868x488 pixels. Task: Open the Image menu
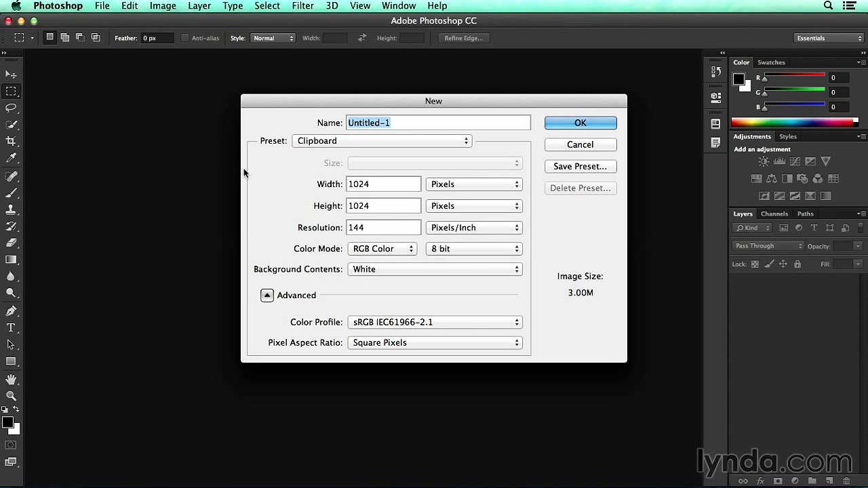pyautogui.click(x=163, y=5)
